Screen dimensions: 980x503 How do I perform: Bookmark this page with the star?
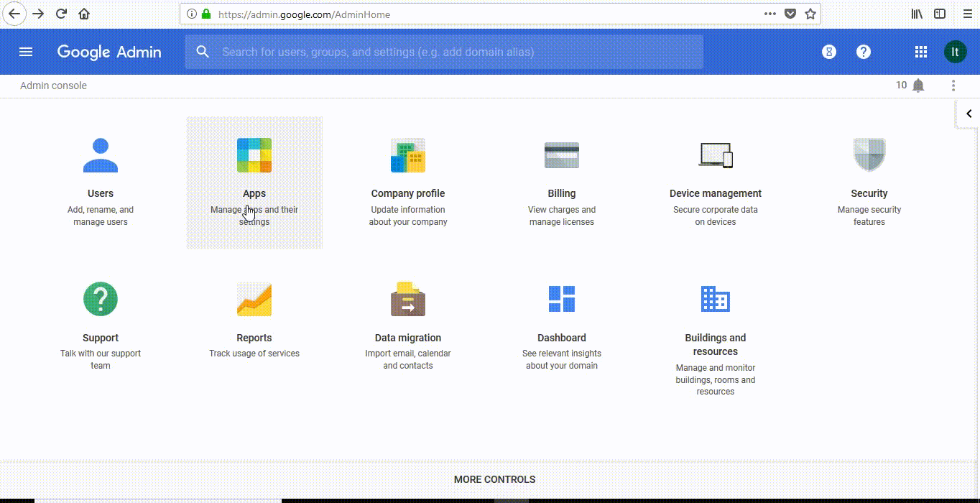[x=810, y=14]
